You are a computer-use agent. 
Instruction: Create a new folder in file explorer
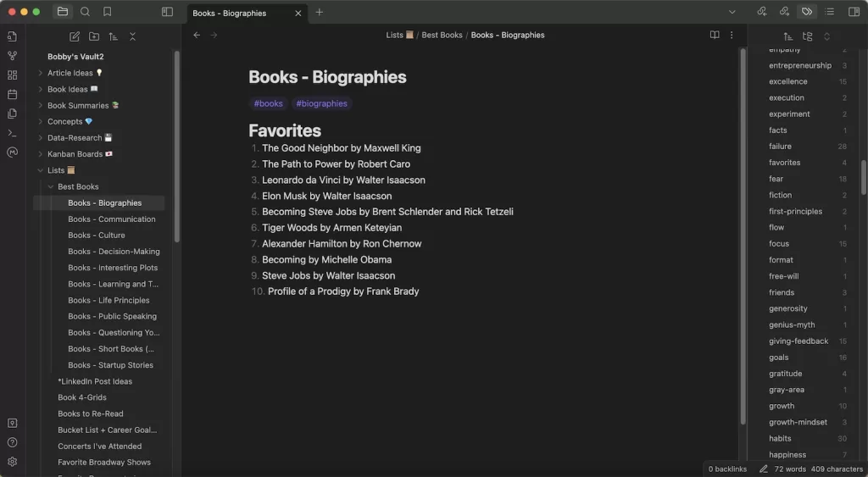click(x=94, y=36)
